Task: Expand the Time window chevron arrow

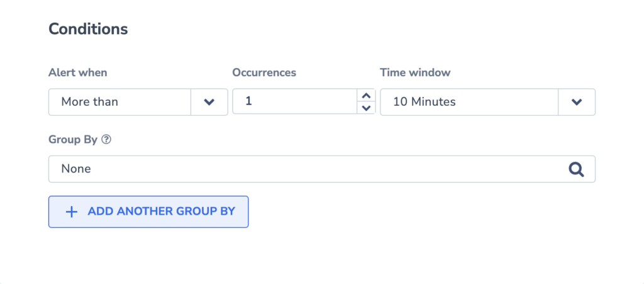Action: point(577,102)
